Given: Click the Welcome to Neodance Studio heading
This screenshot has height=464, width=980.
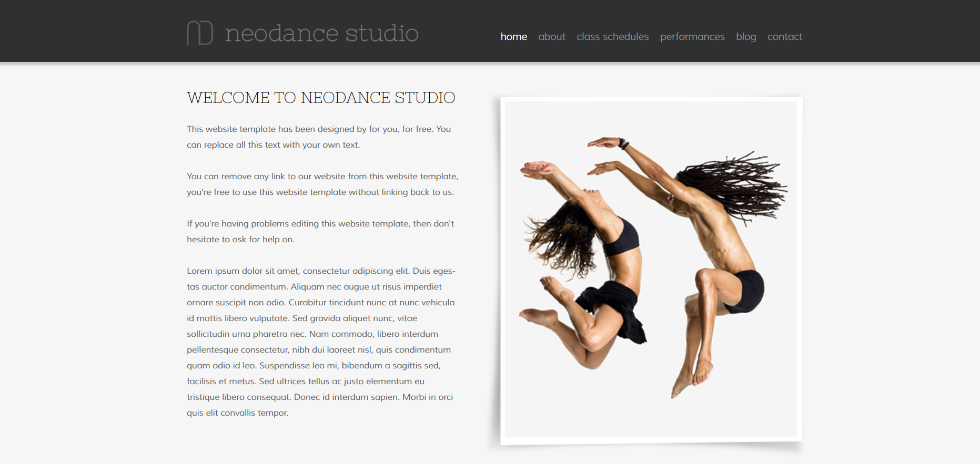Looking at the screenshot, I should (321, 98).
